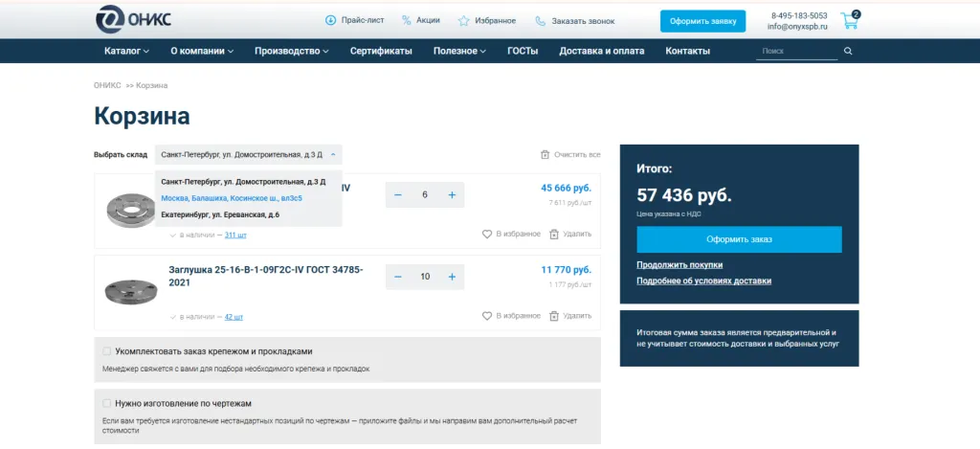The height and width of the screenshot is (449, 980).
Task: Decrease first item quantity with minus button
Action: 398,195
